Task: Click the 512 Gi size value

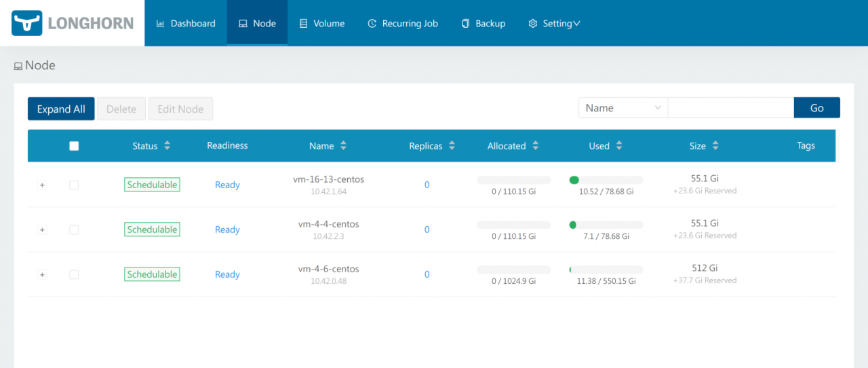Action: click(705, 268)
